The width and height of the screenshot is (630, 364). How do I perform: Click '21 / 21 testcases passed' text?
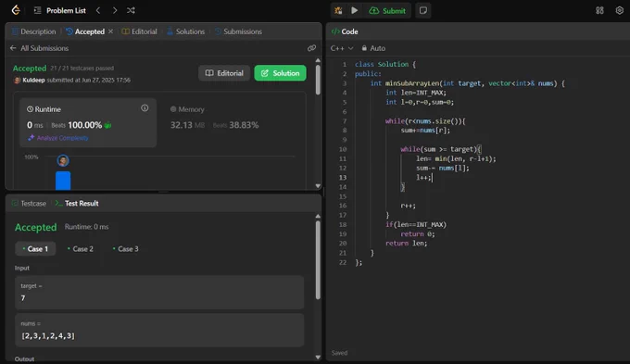82,69
